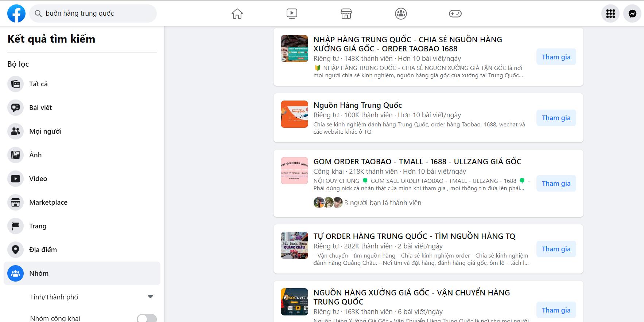
Task: Open the Watch video icon
Action: [292, 13]
